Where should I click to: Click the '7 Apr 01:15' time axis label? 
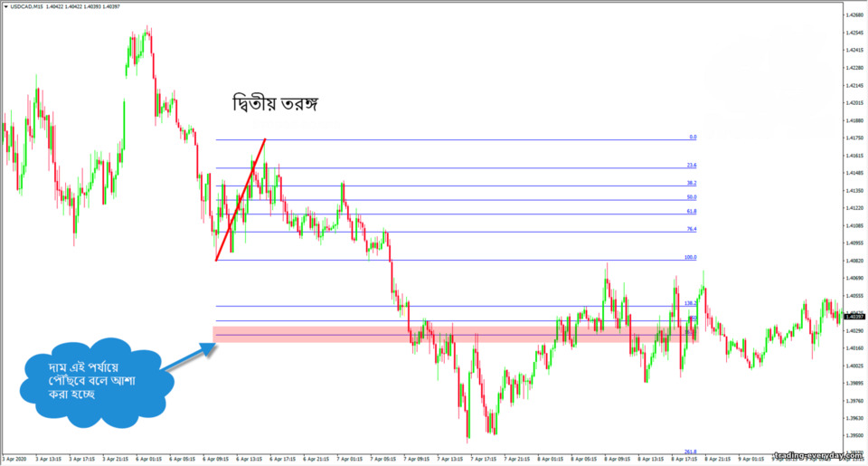(349, 459)
